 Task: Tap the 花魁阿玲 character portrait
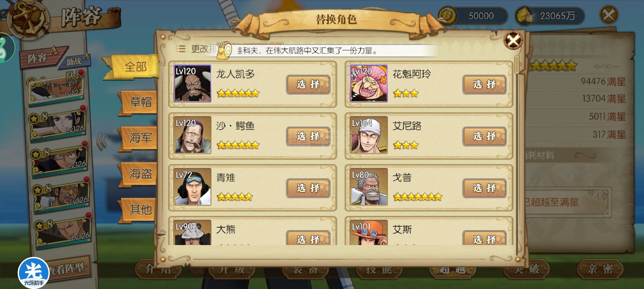(369, 83)
